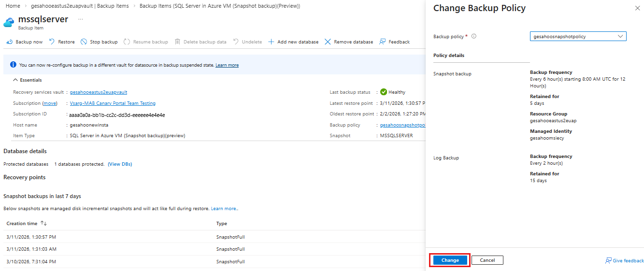Open Backup Items SQL Server breadcrumb

click(220, 6)
